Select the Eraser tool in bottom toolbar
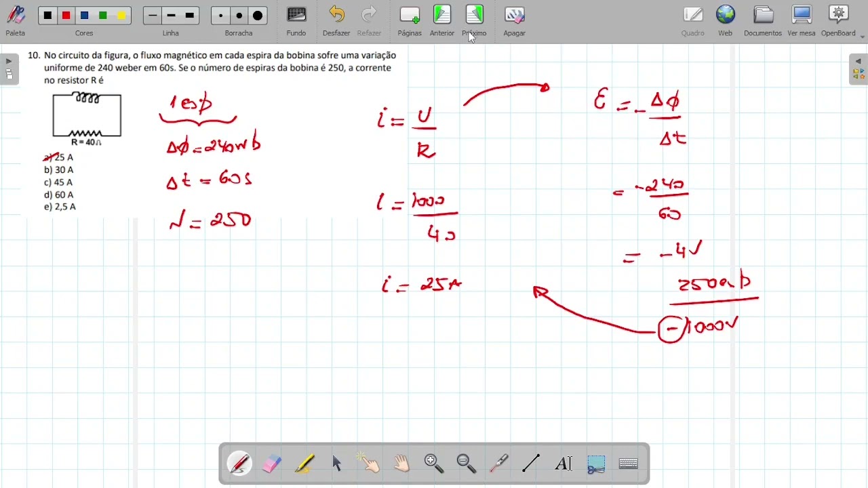868x488 pixels. point(271,464)
